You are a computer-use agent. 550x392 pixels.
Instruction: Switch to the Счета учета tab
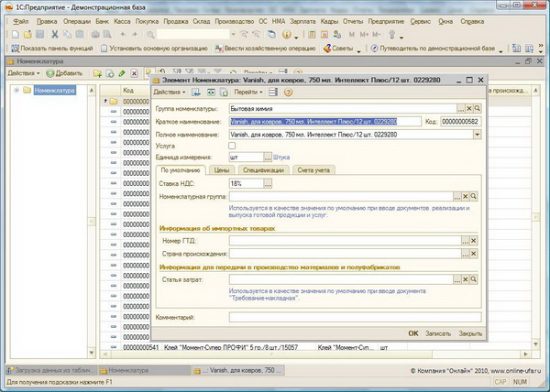click(x=313, y=170)
